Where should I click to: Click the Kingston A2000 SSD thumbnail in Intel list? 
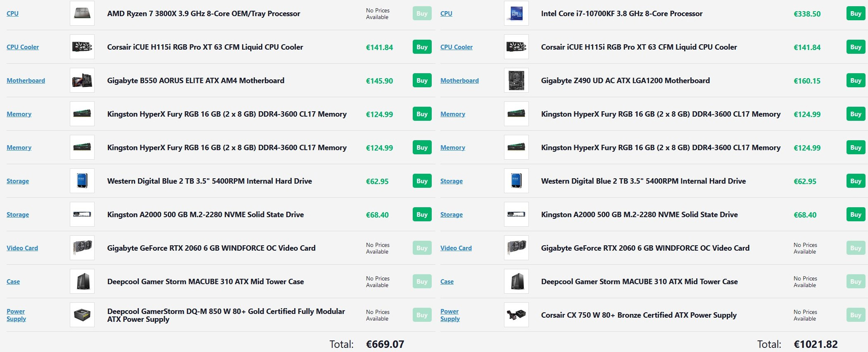(x=516, y=214)
